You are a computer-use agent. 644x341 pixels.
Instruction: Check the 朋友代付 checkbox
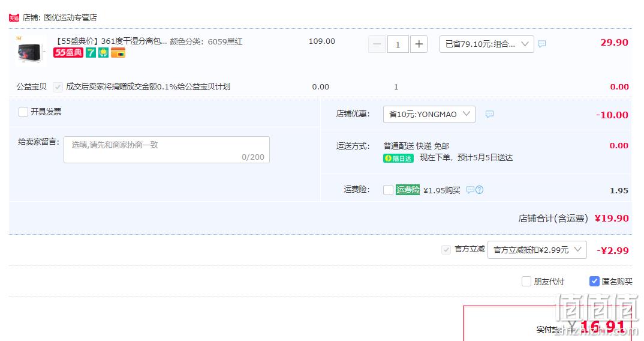(x=526, y=282)
